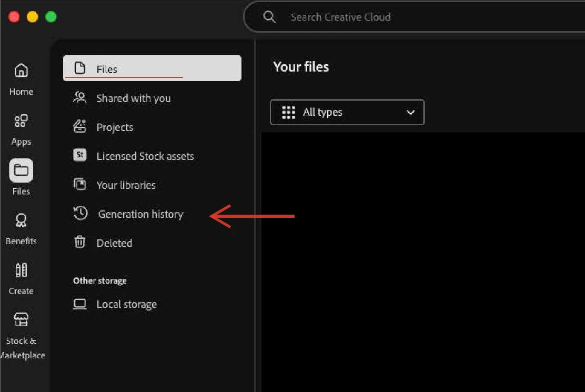The height and width of the screenshot is (392, 585).
Task: Click the Apps label in sidebar
Action: click(21, 142)
